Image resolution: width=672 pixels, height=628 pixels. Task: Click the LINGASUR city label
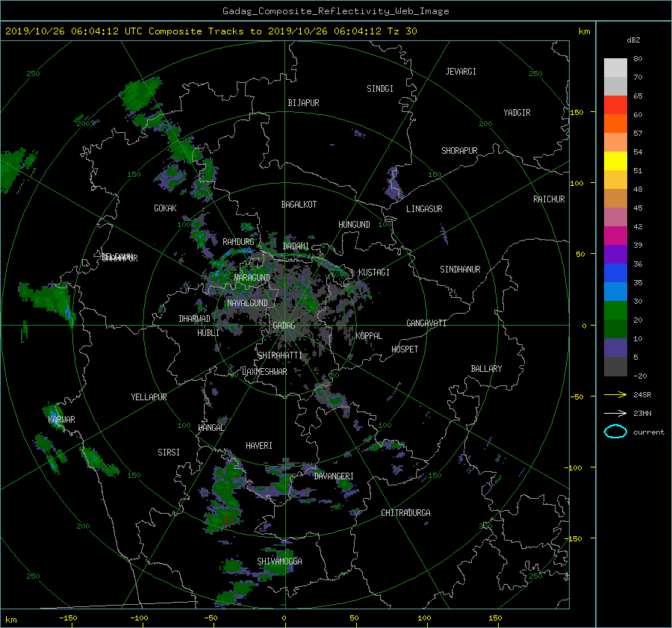click(424, 209)
